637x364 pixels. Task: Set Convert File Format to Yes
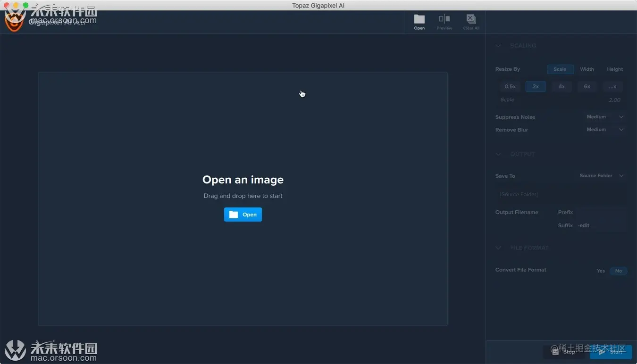601,271
